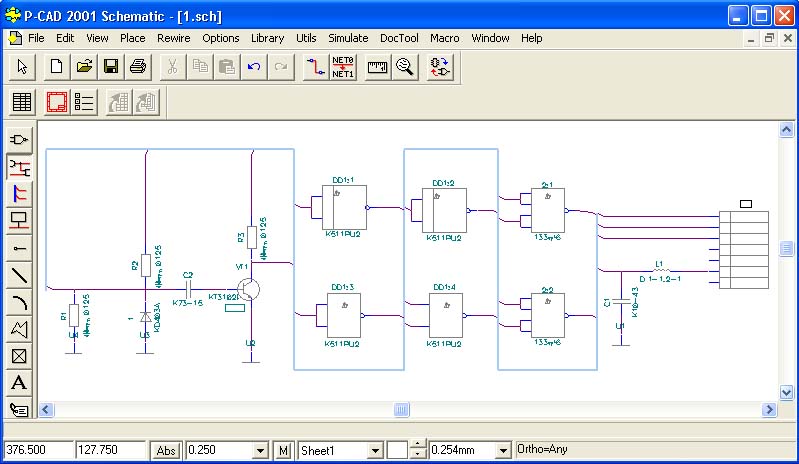Image resolution: width=799 pixels, height=464 pixels.
Task: Click the Ortho=Any status text
Action: 542,449
